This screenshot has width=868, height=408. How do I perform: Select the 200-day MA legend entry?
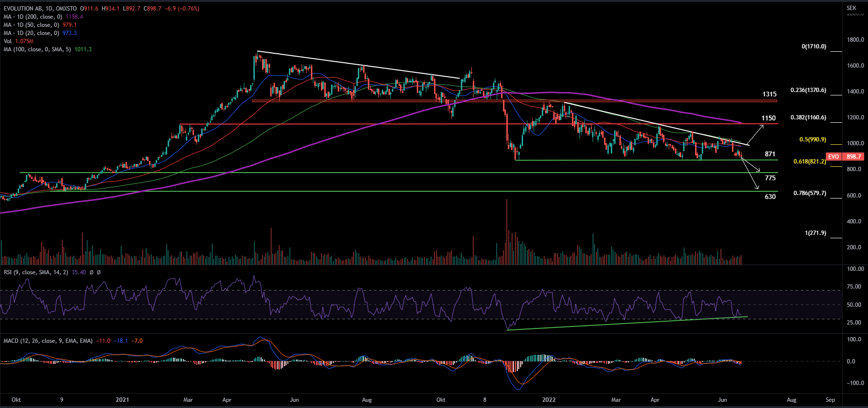coord(33,17)
